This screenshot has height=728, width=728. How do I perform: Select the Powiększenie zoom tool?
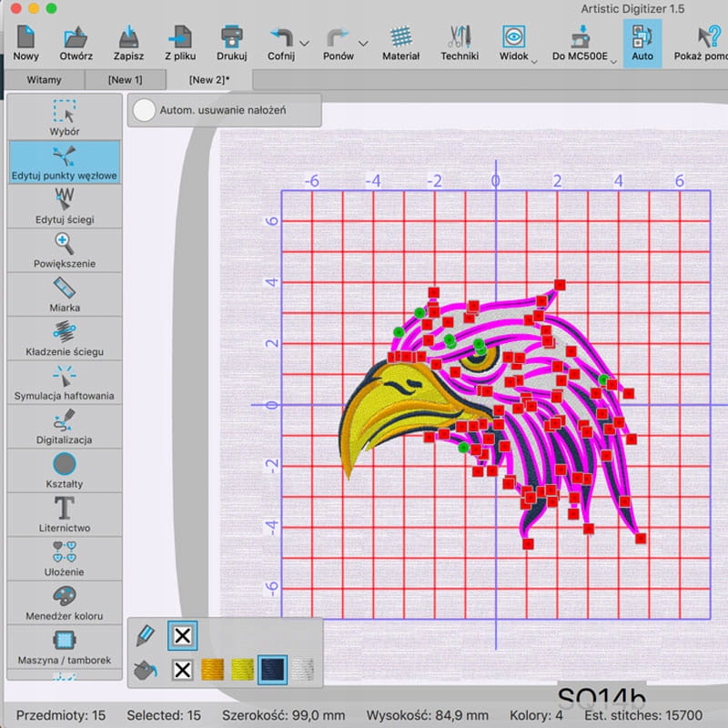point(65,249)
